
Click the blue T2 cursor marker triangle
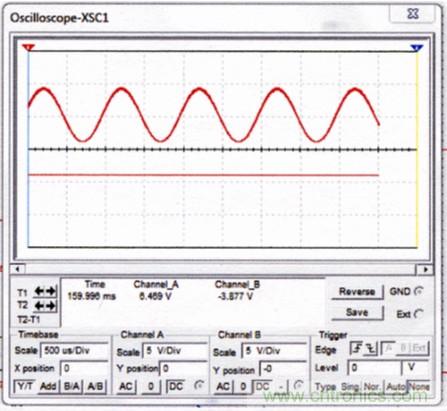[x=417, y=48]
